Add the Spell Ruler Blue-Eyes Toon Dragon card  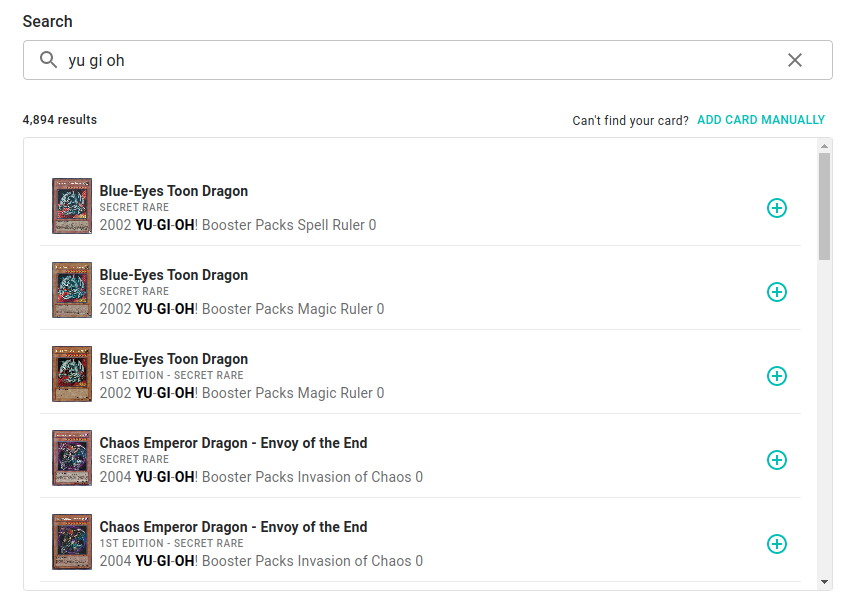coord(776,208)
